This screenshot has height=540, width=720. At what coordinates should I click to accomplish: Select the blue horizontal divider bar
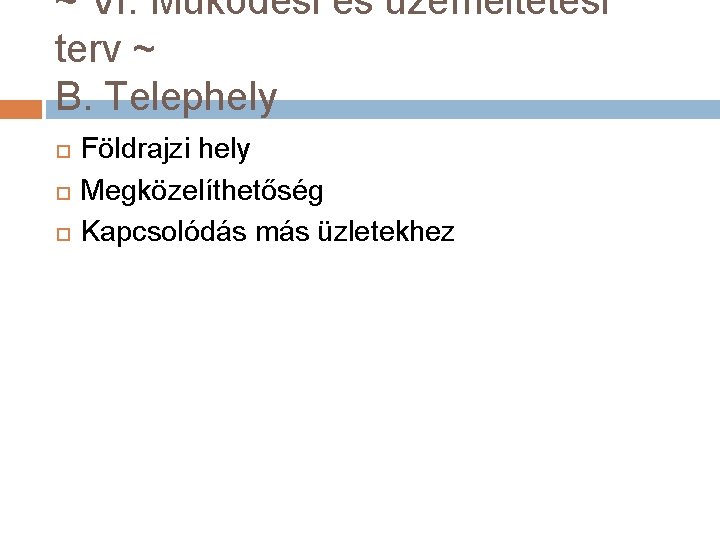point(383,109)
